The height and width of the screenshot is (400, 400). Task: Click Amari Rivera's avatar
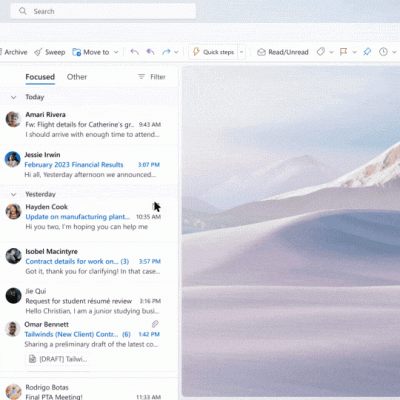pos(13,119)
